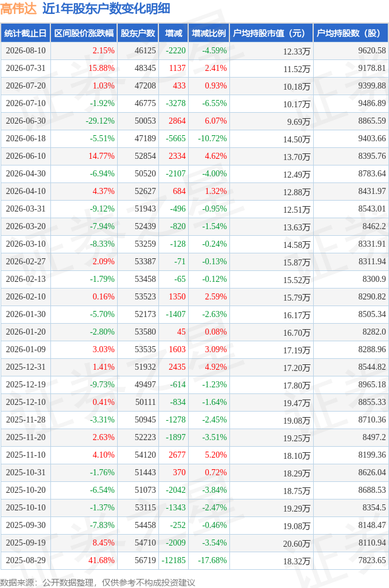This screenshot has height=588, width=389.
Task: Click the 增减 column header
Action: [174, 33]
